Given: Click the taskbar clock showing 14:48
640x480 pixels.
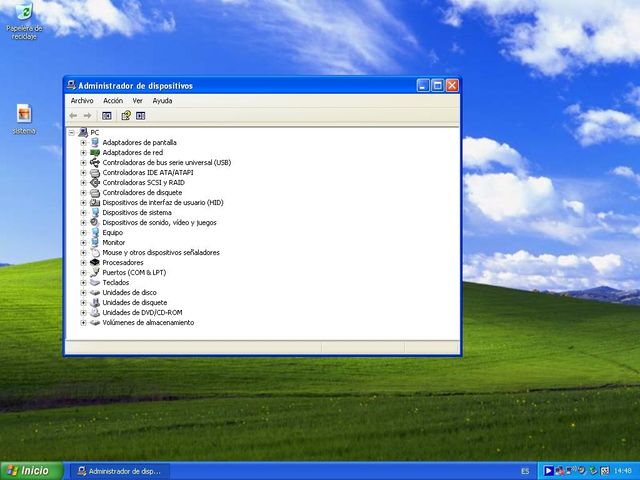Looking at the screenshot, I should 622,471.
